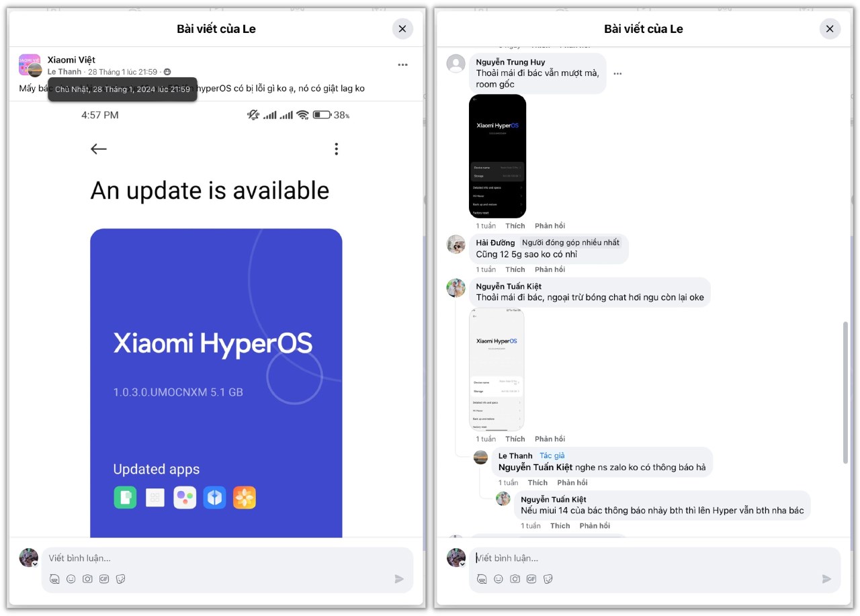The image size is (860, 616).
Task: Add GIF in left comment box
Action: coord(104,579)
